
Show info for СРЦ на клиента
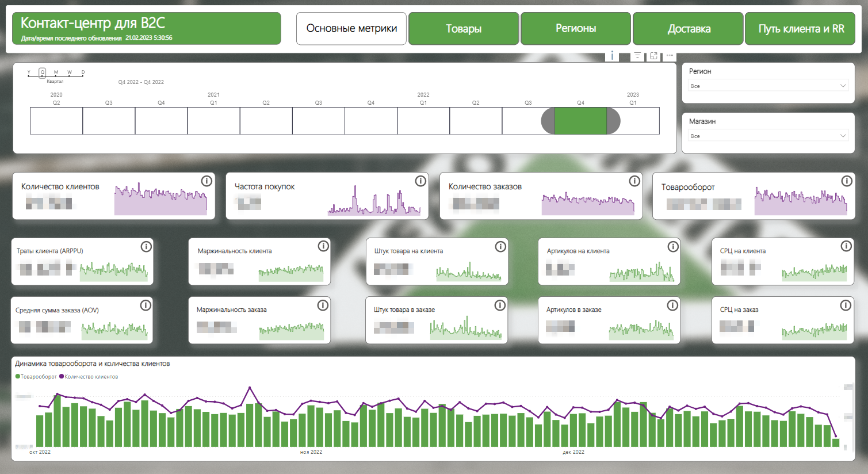tap(846, 246)
